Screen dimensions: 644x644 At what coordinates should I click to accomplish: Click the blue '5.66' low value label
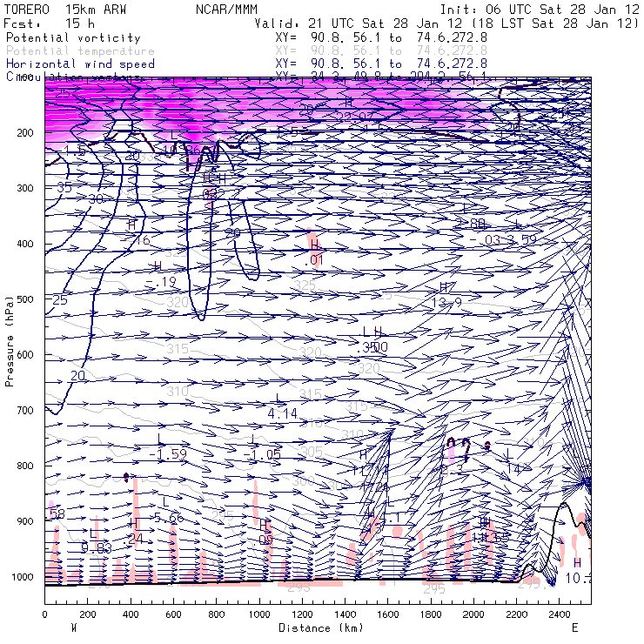point(168,518)
